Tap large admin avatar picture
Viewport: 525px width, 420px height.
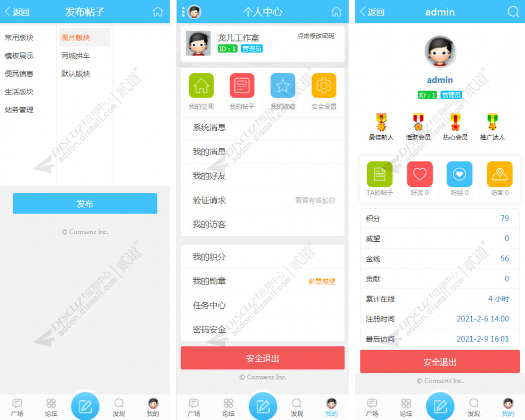click(440, 51)
